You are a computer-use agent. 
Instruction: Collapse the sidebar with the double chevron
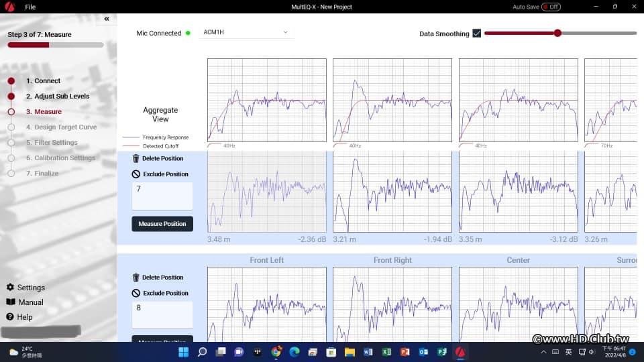pos(107,19)
